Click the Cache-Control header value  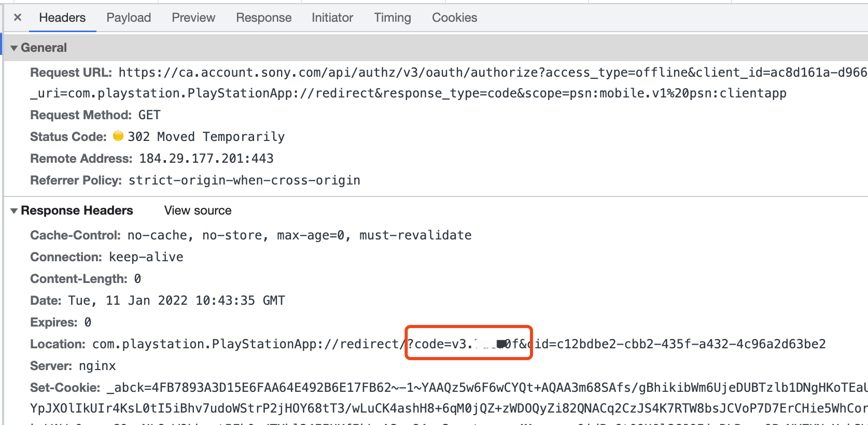coord(299,235)
